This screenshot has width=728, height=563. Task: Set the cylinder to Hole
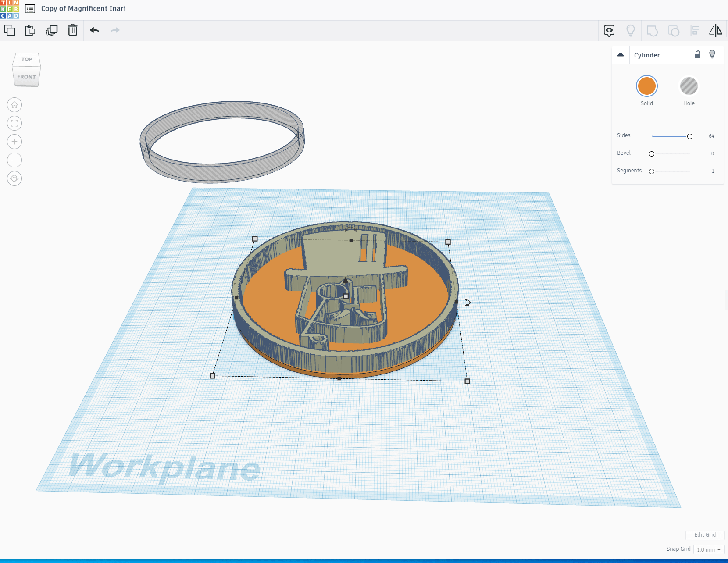[689, 86]
